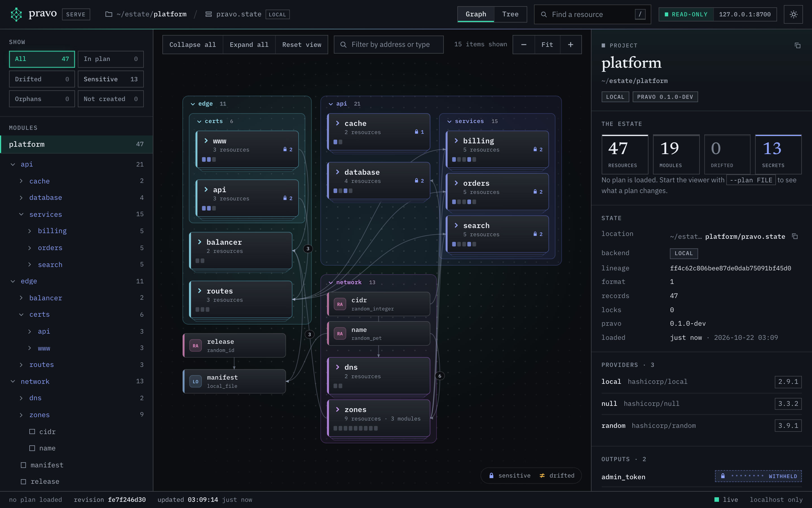Click the folder icon before ~/estate/platform
This screenshot has height=508, width=812.
(x=109, y=14)
